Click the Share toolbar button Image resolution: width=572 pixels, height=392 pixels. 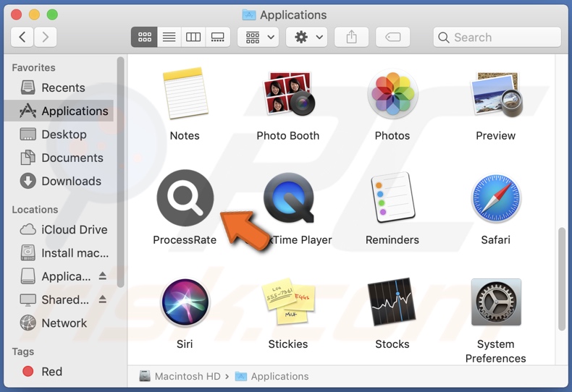[x=351, y=37]
